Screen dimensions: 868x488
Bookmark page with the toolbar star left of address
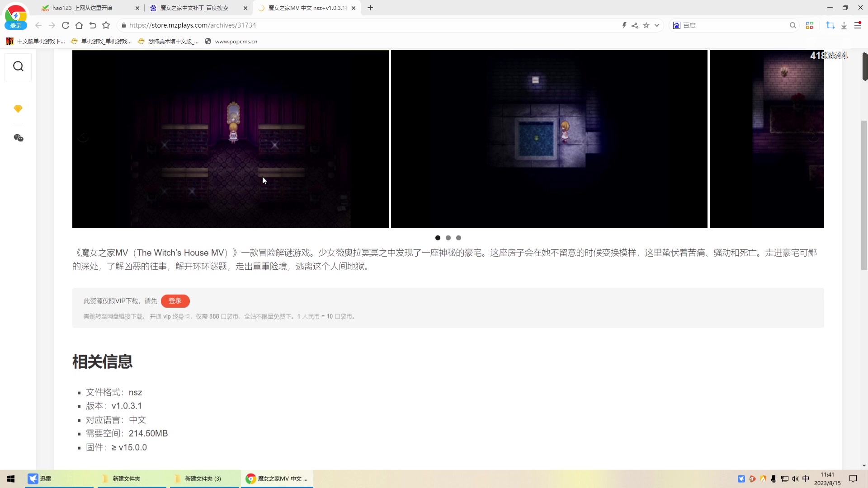[106, 25]
